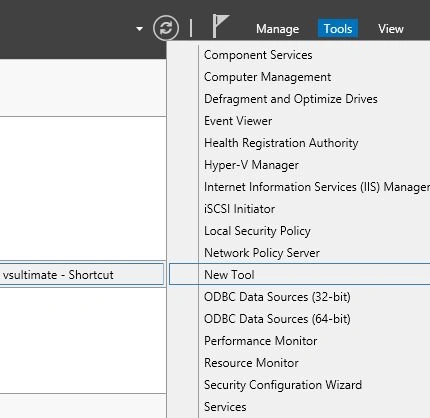Viewport: 430px width, 418px height.
Task: Launch Hyper-V Manager
Action: pos(251,165)
